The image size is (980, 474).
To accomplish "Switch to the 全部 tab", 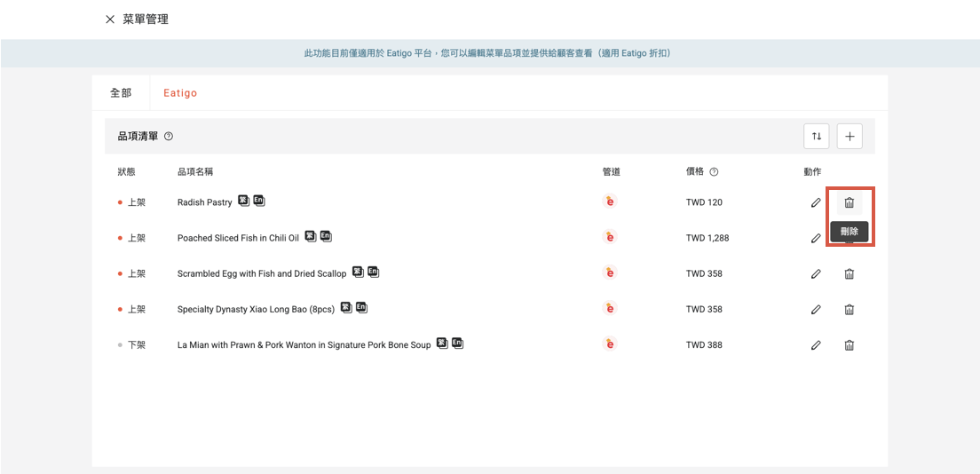I will click(x=121, y=92).
